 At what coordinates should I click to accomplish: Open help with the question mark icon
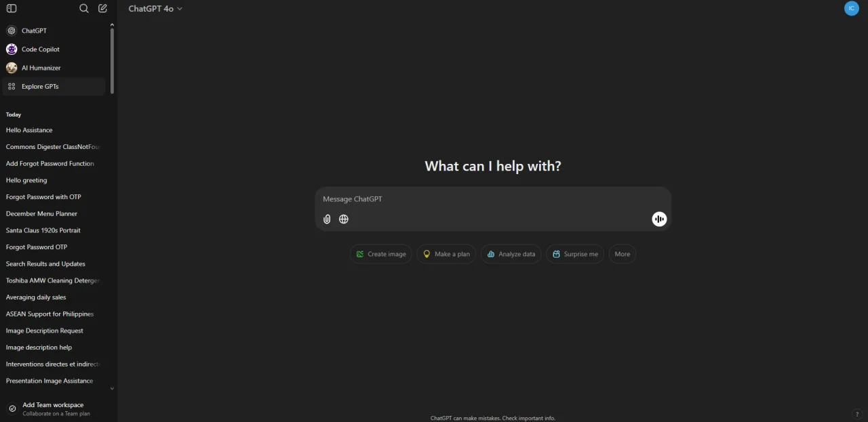[x=857, y=414]
